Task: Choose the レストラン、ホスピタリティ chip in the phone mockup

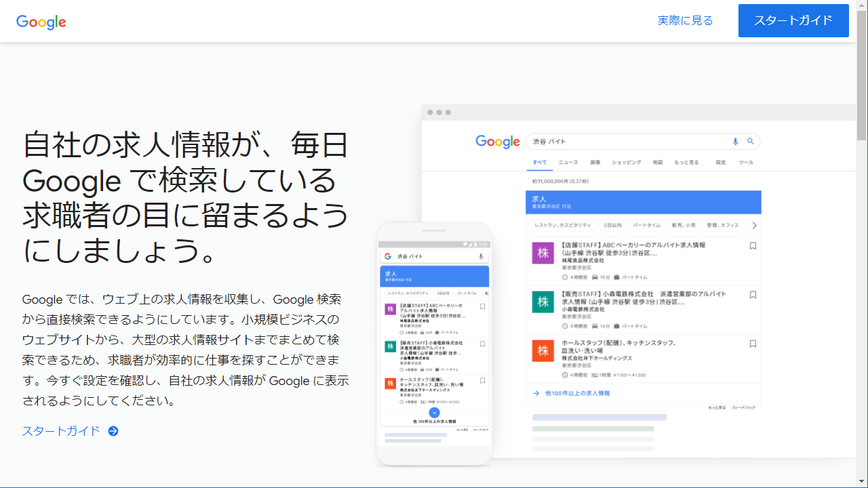Action: pos(408,293)
